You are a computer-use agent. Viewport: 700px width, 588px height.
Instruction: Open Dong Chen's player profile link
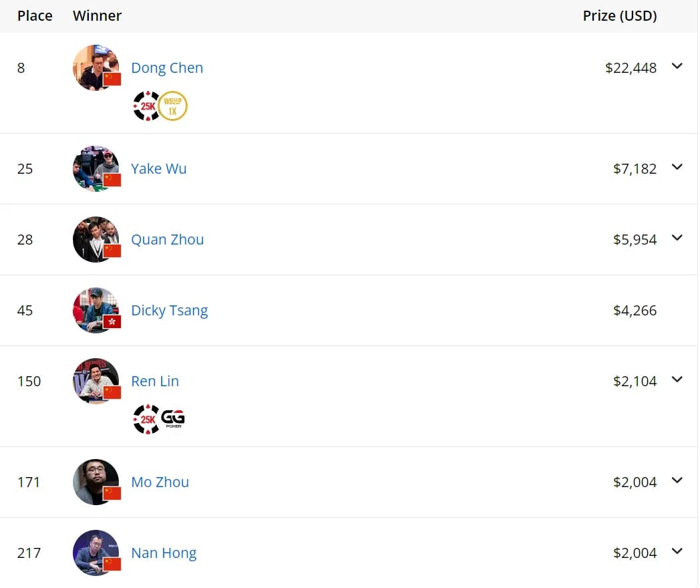click(167, 68)
